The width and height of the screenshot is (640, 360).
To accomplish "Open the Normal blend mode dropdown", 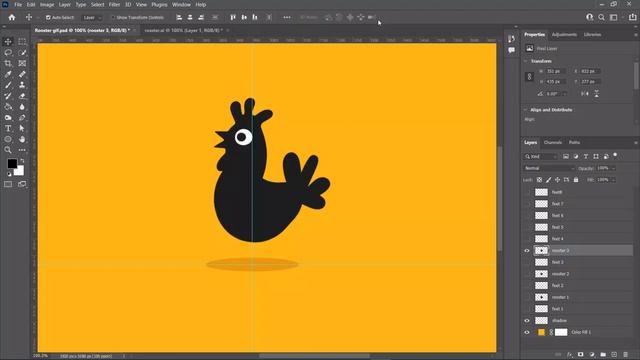I will [x=549, y=168].
